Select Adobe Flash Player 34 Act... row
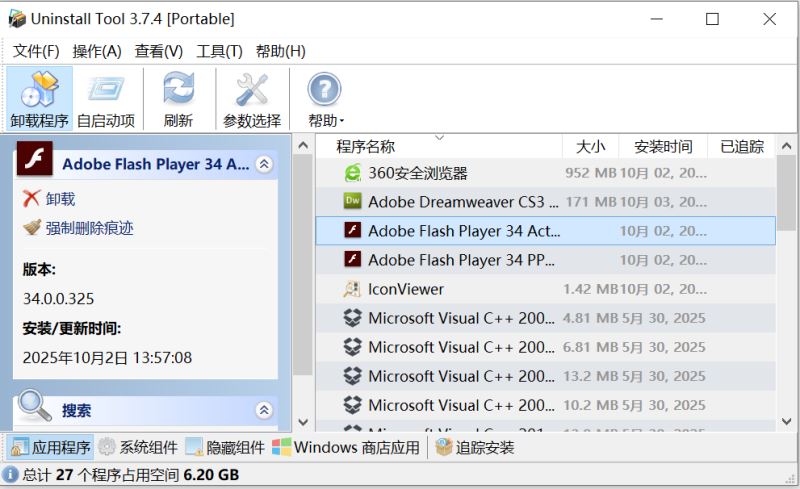This screenshot has height=489, width=800. pos(545,231)
